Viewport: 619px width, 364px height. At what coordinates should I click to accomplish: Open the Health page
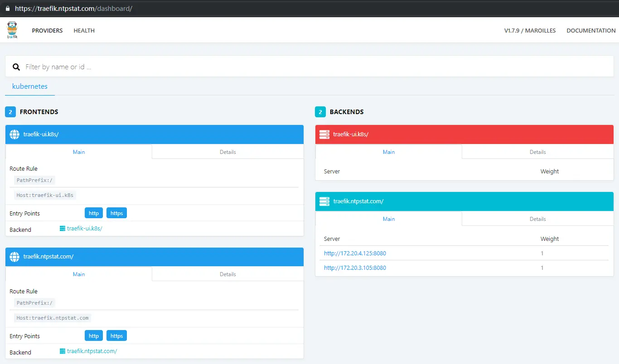pos(84,30)
